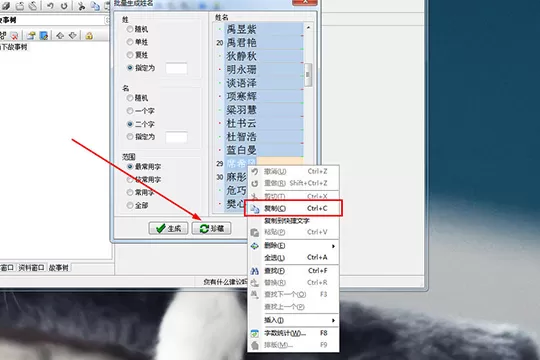This screenshot has height=360, width=540.
Task: Expand the 插入(I) submenu
Action: click(293, 320)
